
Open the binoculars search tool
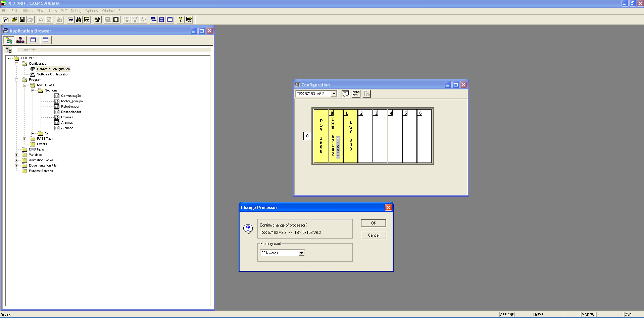[79, 19]
